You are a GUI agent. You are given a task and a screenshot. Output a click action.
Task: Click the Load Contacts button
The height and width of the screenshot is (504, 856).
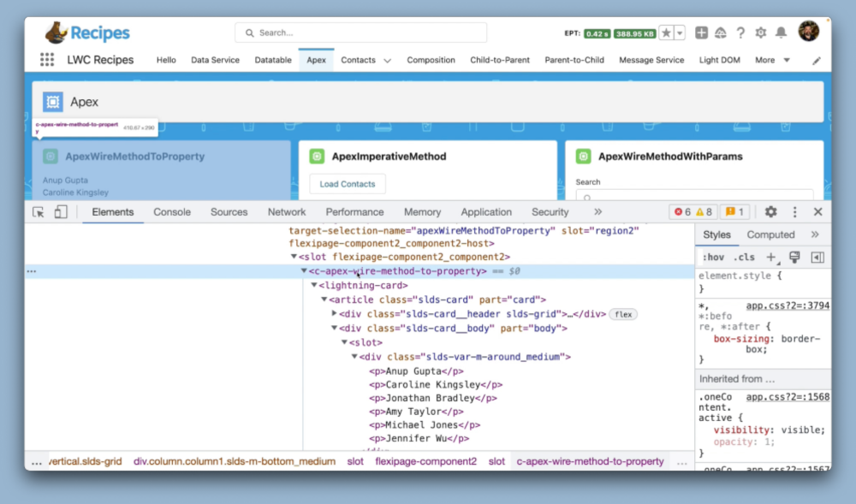point(348,184)
